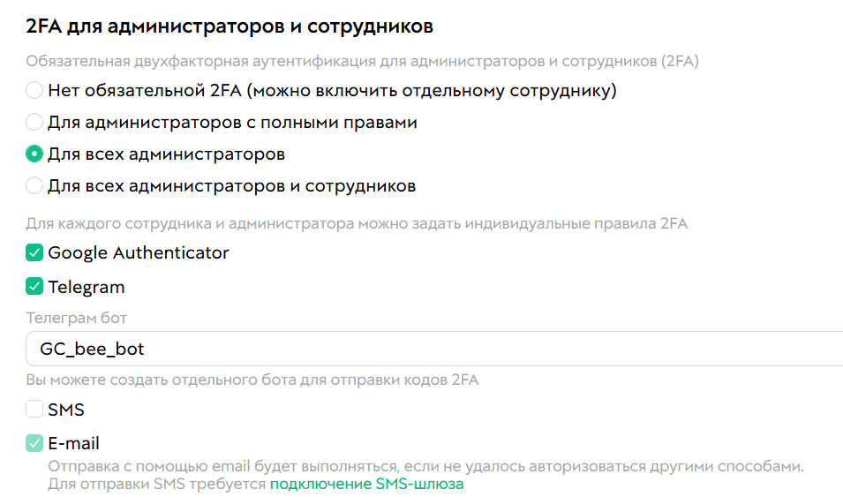Select radio "Для всех администраторов и сотрудников"

[x=34, y=186]
